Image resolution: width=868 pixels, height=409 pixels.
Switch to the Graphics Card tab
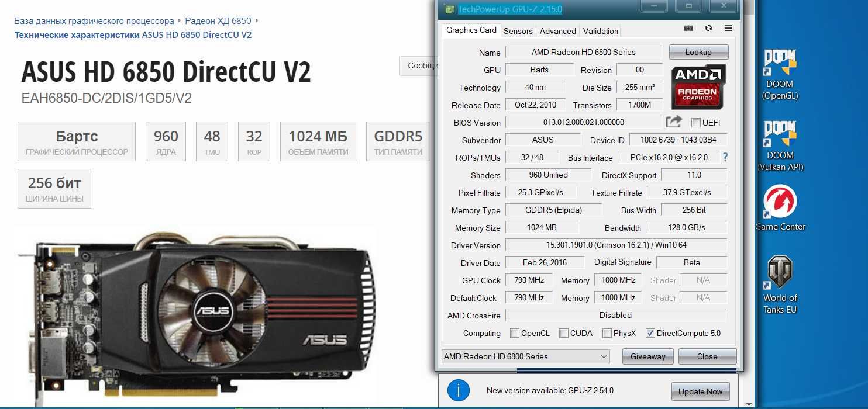click(471, 30)
